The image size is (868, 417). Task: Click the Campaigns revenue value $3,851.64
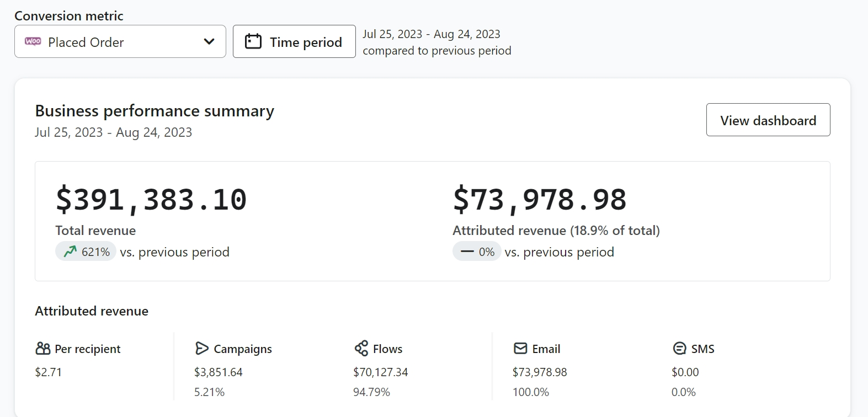[219, 372]
